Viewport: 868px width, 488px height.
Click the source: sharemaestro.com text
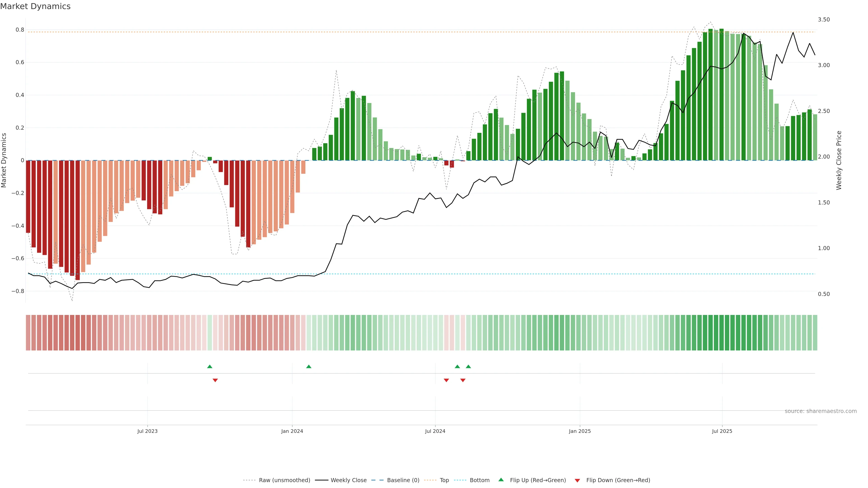[821, 411]
